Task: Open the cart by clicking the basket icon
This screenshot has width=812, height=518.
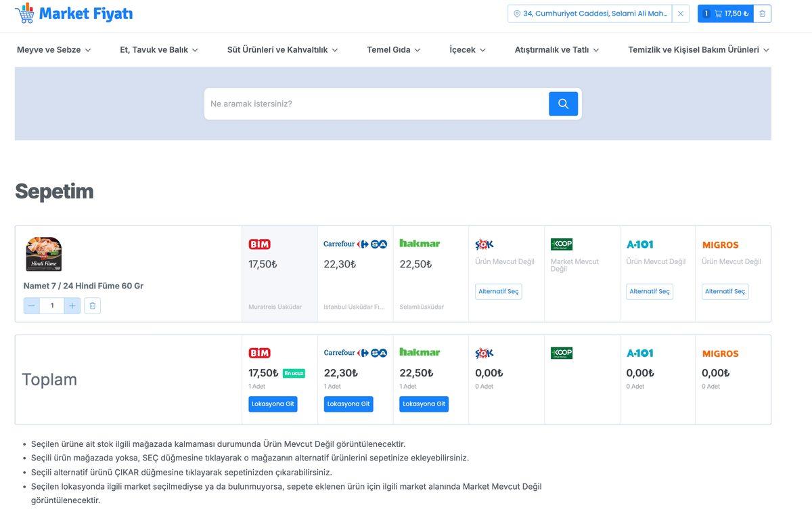Action: pos(719,12)
